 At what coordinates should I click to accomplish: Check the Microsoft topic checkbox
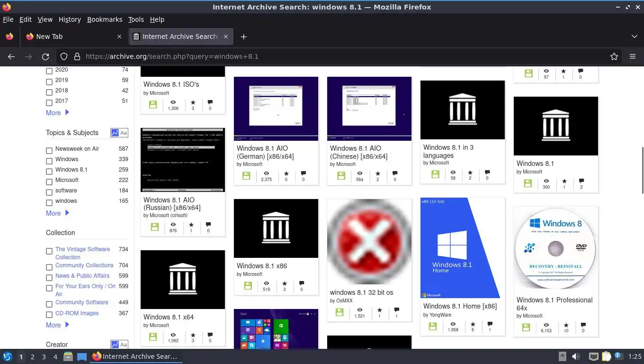pos(49,182)
